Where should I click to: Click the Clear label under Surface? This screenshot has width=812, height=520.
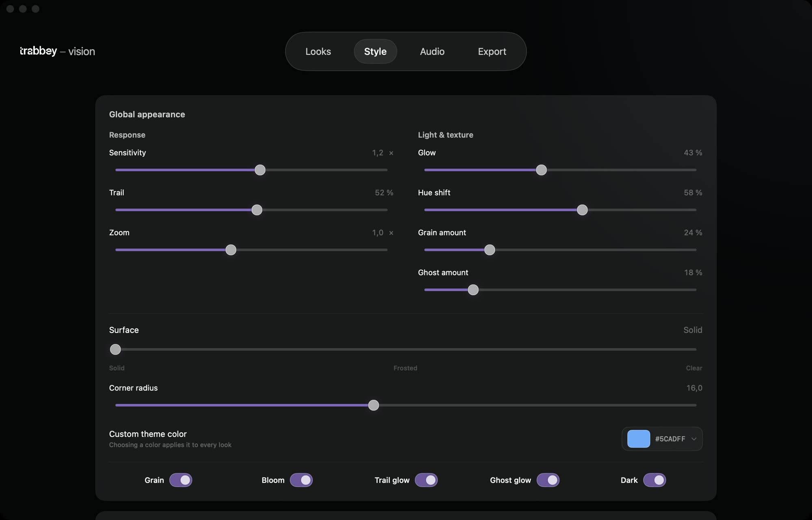694,368
